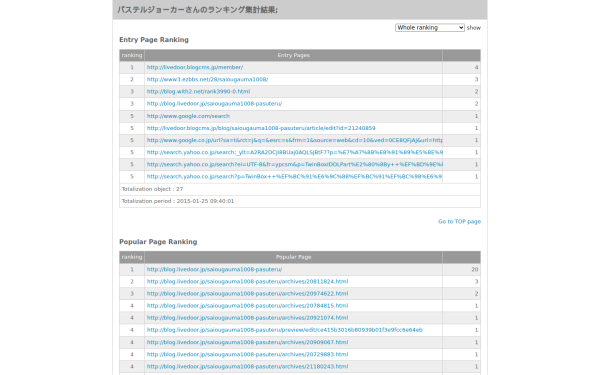Click the 'Totalization object : 27' row
Viewport: 600px width, 375px height.
tap(300, 189)
